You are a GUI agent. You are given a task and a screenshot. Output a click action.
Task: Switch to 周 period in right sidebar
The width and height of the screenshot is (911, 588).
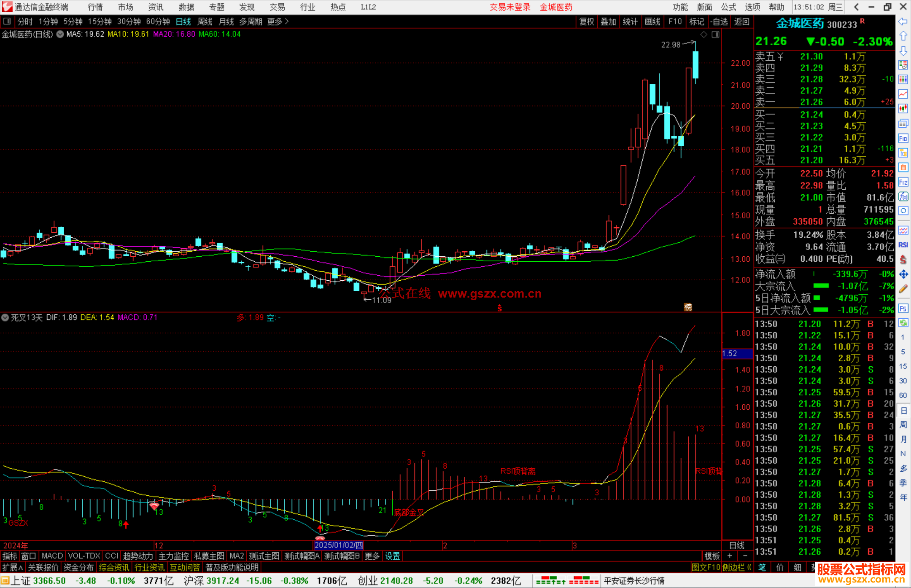[903, 424]
